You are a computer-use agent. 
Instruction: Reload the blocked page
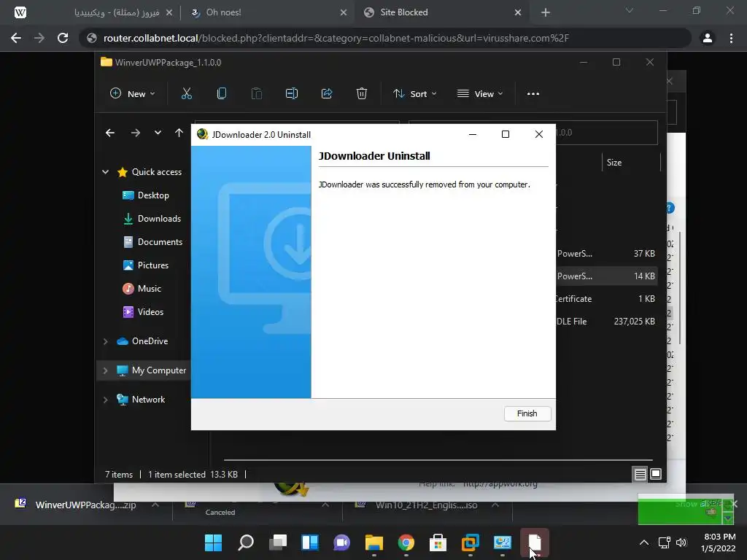(x=63, y=38)
